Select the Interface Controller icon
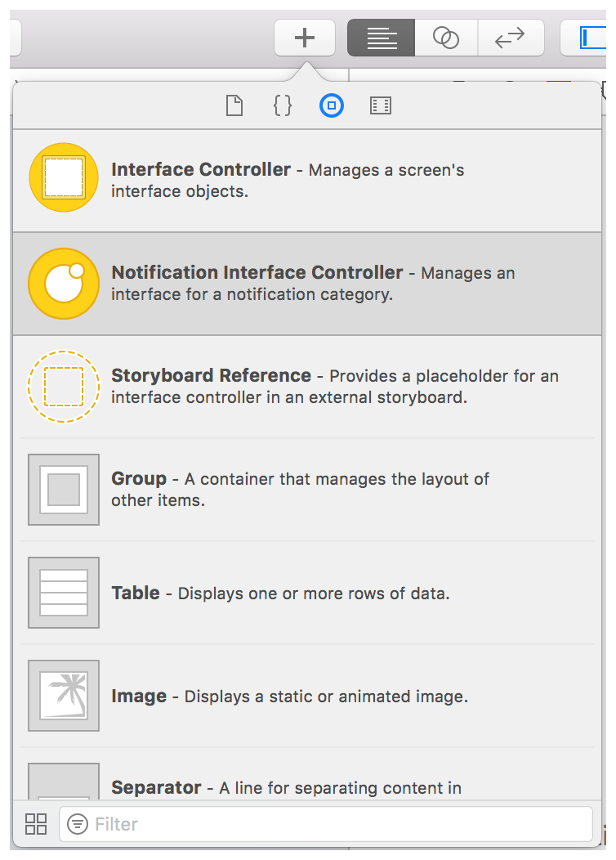Screen dimensions: 616x860 click(x=64, y=177)
